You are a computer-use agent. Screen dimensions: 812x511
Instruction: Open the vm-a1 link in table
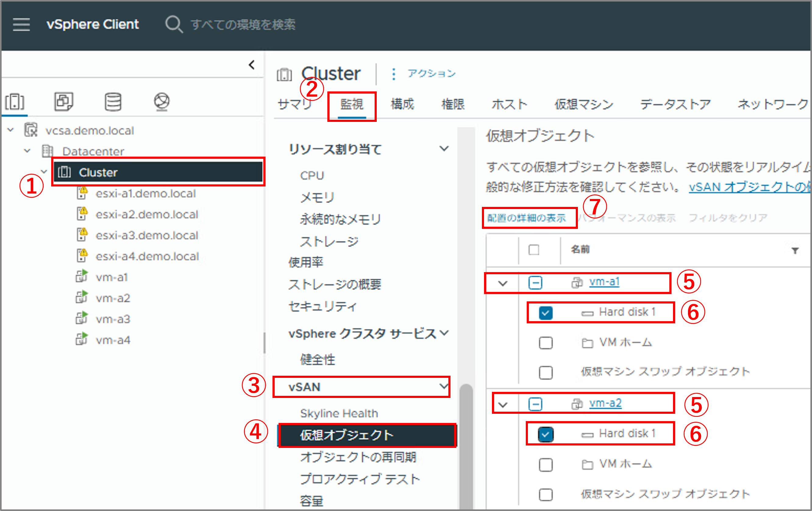click(604, 282)
